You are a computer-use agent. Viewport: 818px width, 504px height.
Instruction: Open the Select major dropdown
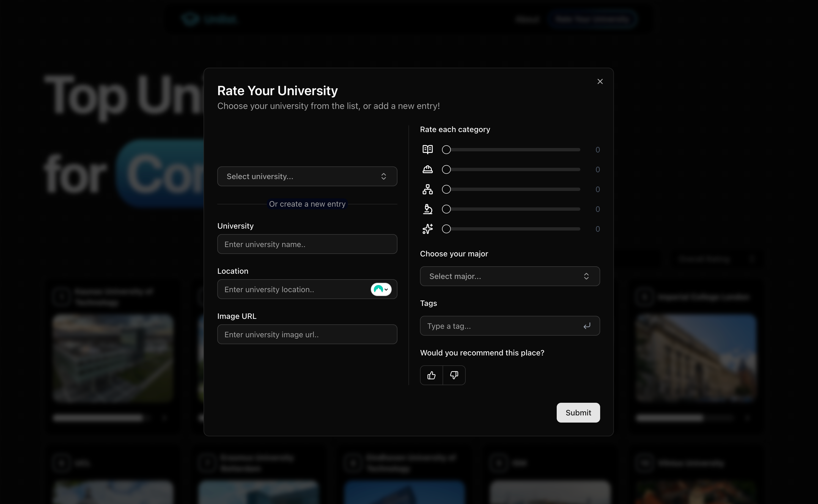510,276
